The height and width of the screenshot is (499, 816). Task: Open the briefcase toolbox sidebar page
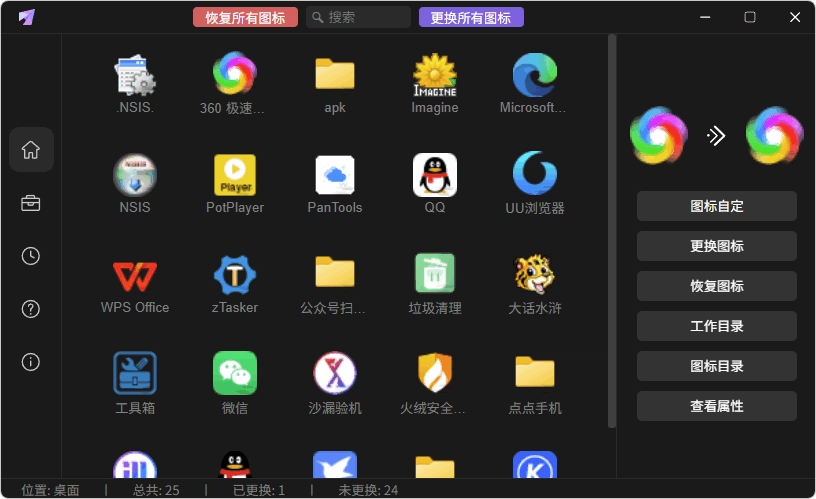31,203
